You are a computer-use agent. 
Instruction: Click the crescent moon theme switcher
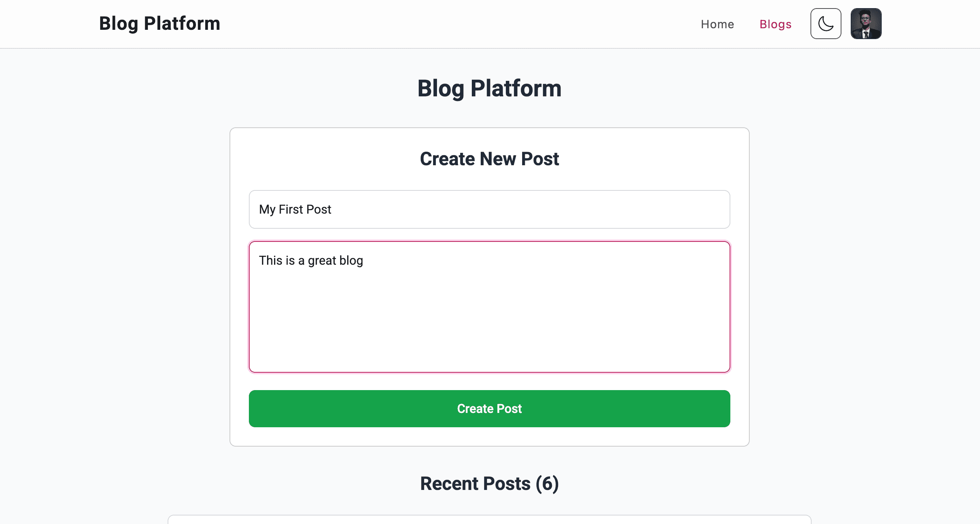(826, 24)
